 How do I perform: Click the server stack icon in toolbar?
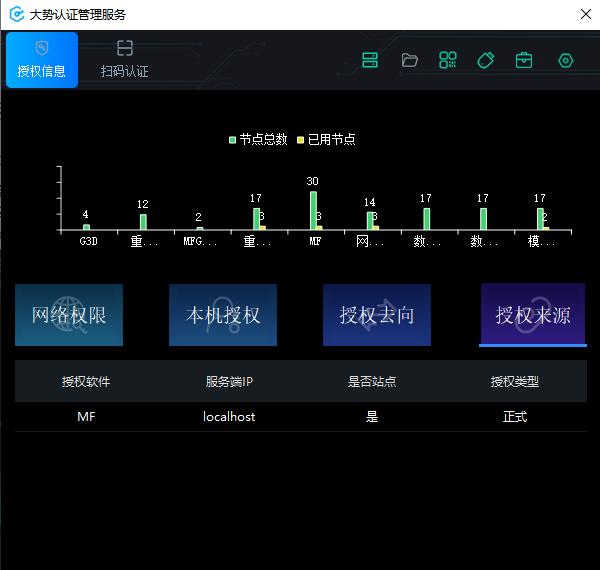[370, 60]
